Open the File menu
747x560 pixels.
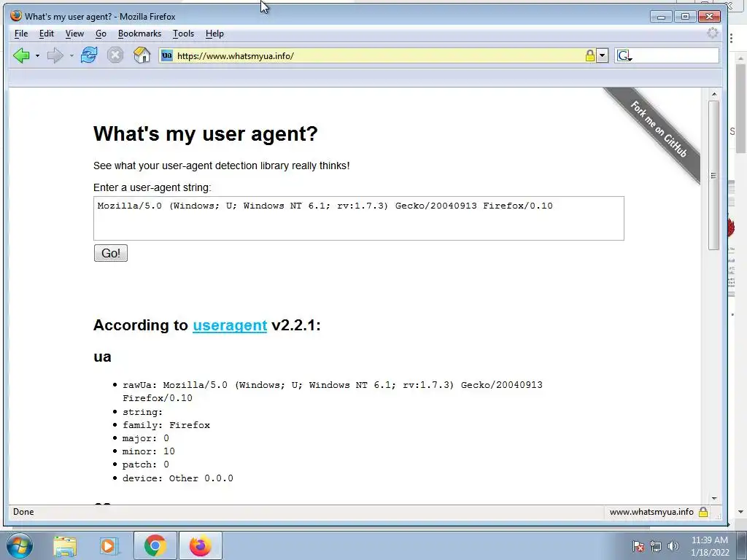click(x=21, y=34)
